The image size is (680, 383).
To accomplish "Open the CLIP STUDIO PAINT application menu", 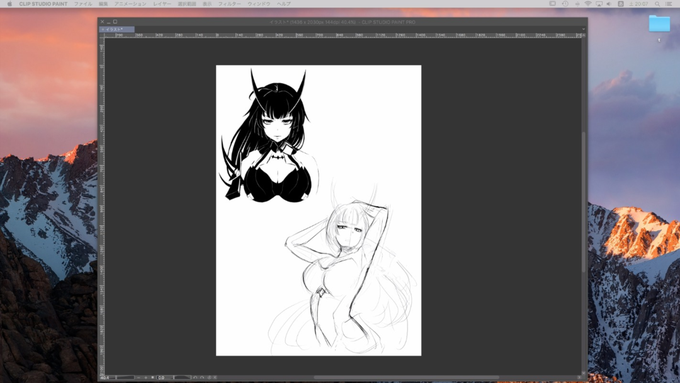I will 43,3.
